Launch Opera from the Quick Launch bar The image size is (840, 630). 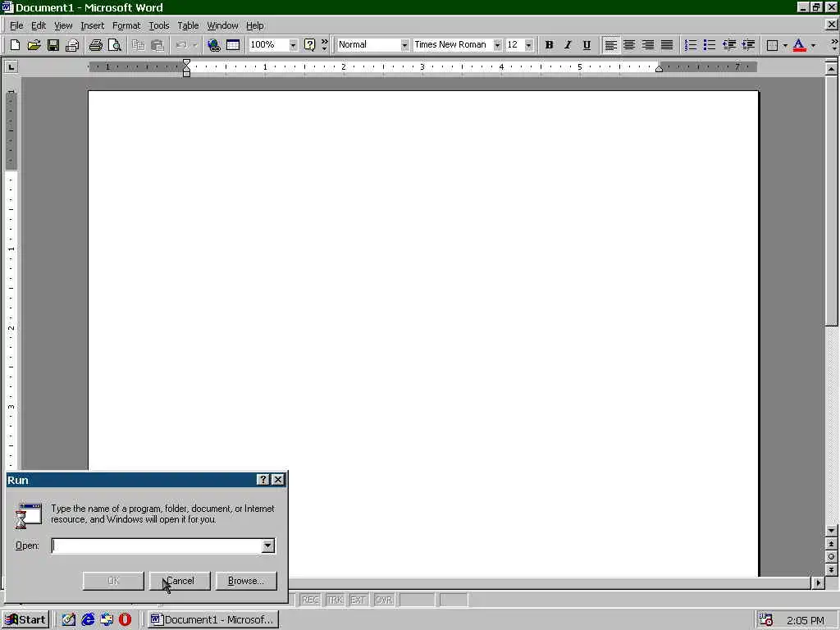pos(126,620)
